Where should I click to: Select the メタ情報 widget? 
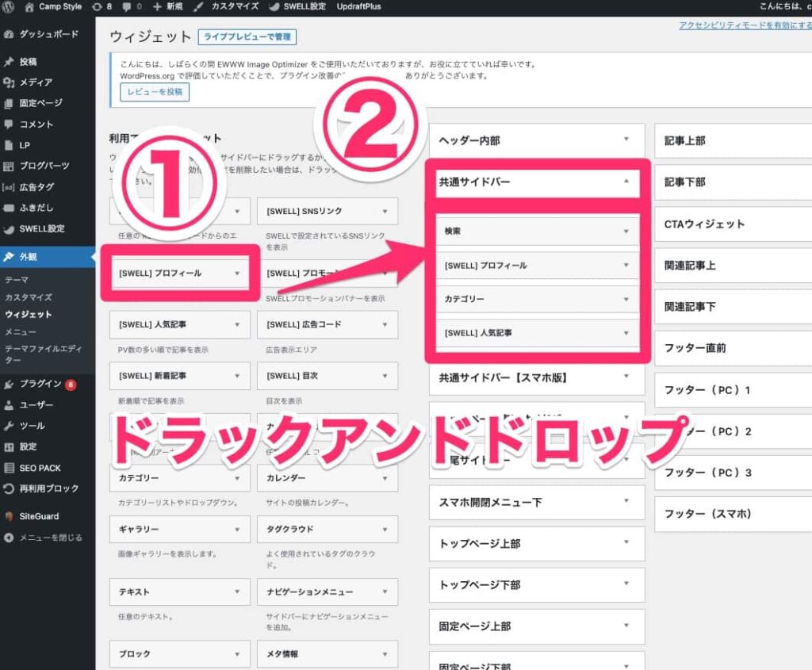327,654
